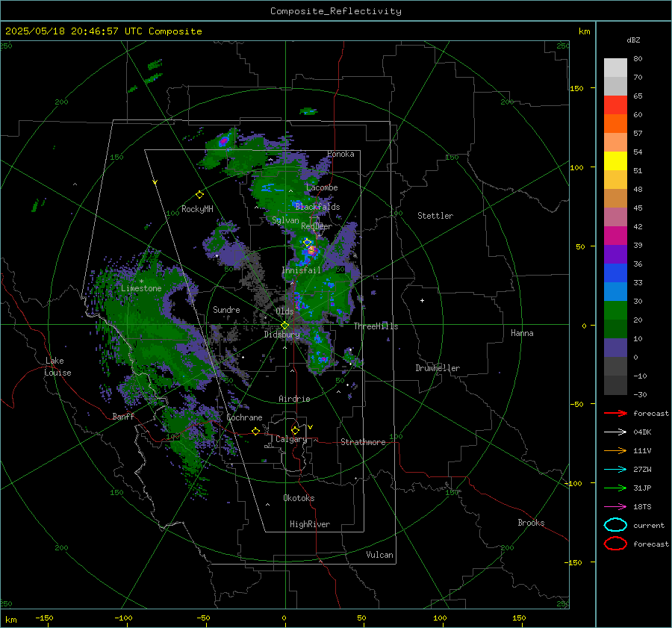Click the Brooks label
The image size is (672, 628).
531,523
